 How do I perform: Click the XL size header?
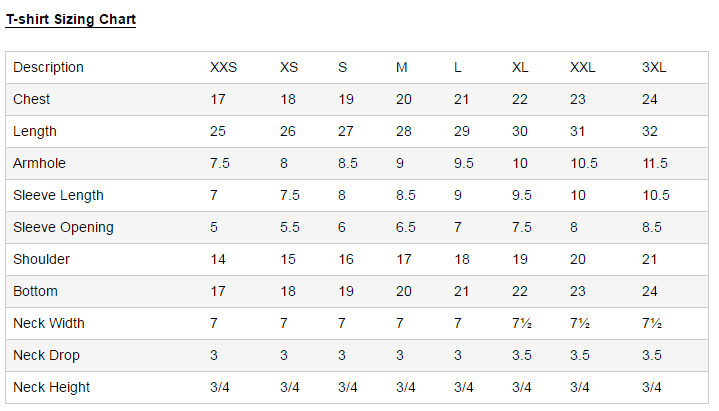coord(520,67)
